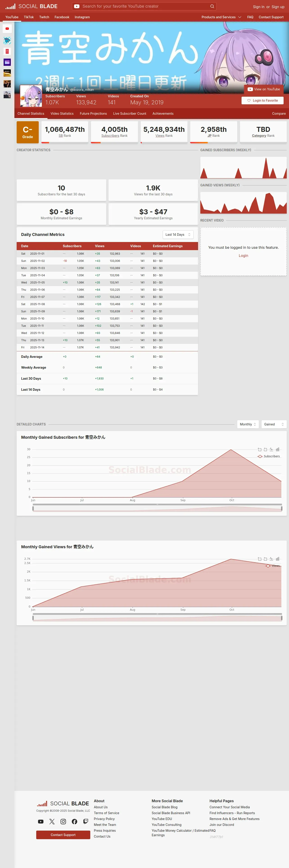Toggle Subscribers legend series on chart
Screen dimensions: 289x868
click(x=269, y=456)
